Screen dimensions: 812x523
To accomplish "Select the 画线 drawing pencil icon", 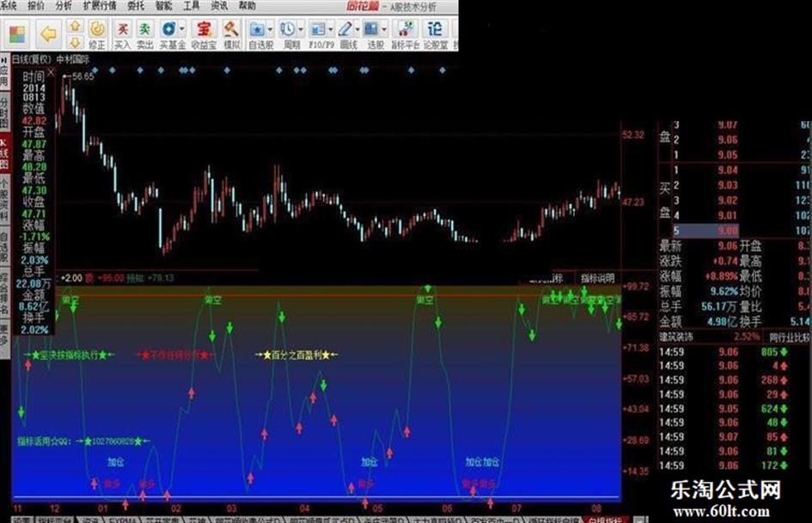I will pos(345,29).
